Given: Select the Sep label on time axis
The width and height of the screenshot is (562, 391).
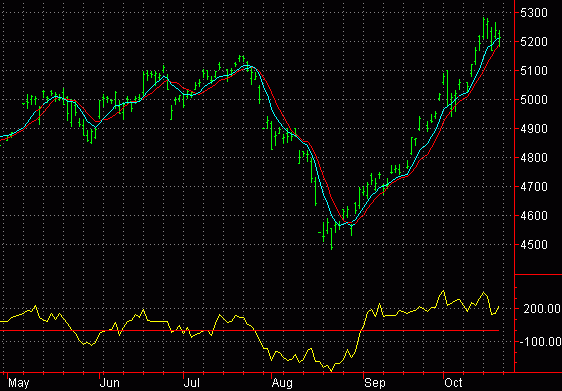Looking at the screenshot, I should coord(375,383).
